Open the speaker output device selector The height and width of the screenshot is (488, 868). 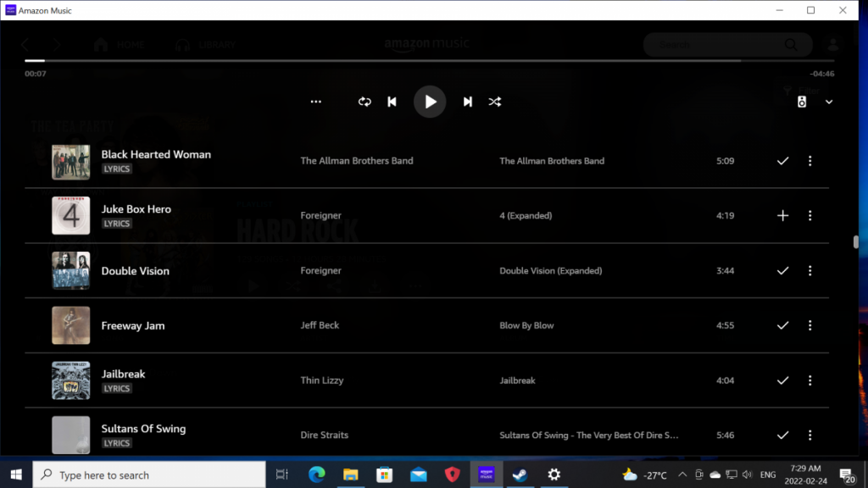click(x=802, y=102)
